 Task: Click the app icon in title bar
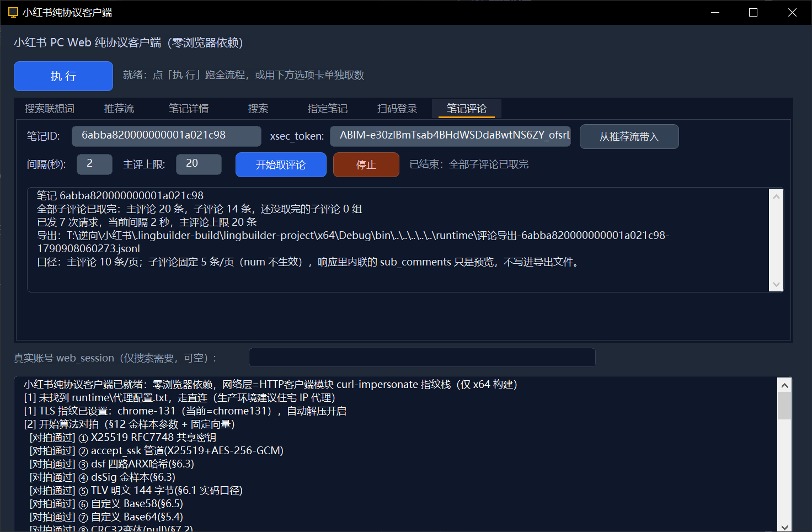coord(13,12)
